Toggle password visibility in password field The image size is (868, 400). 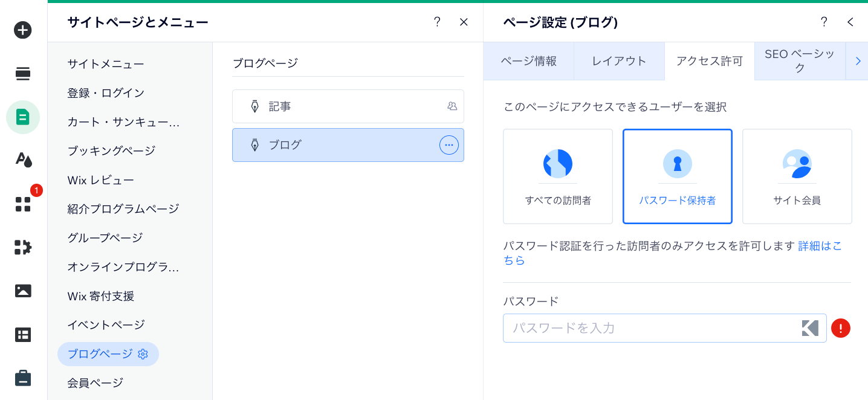pos(810,328)
